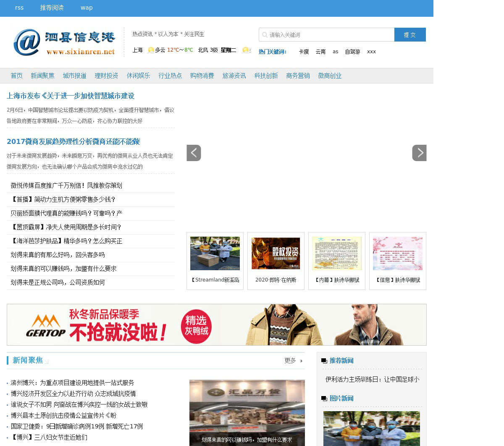Viewport: 504px width, 446px height.
Task: Click the next slide arrow in carousel
Action: (x=419, y=153)
